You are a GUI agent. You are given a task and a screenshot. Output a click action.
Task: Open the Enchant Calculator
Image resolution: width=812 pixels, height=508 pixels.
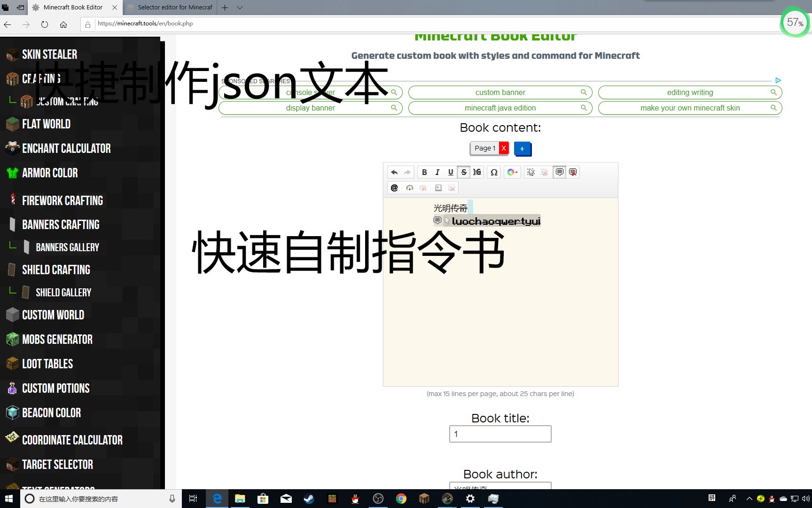(66, 149)
